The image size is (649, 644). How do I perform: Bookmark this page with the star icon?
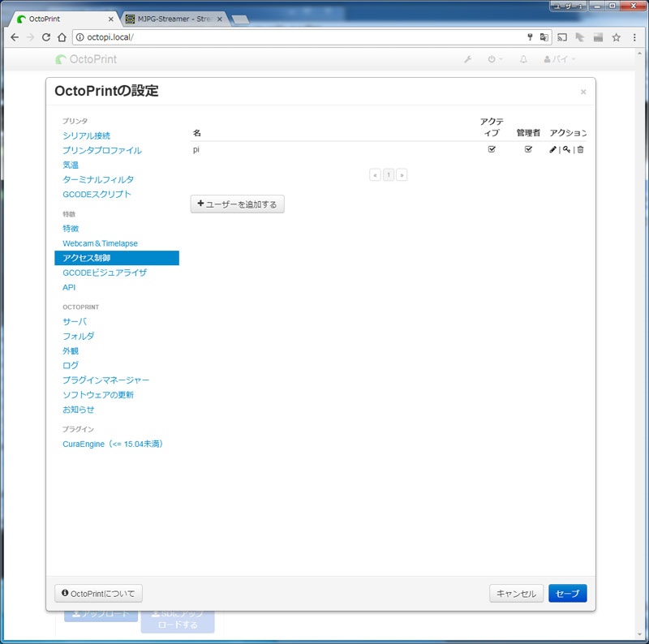617,37
